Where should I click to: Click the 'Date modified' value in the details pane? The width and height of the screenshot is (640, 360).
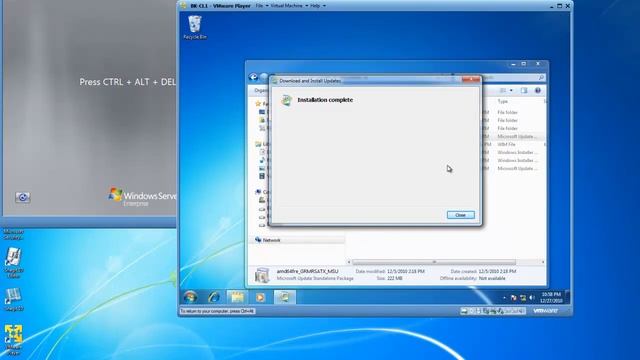[406, 271]
